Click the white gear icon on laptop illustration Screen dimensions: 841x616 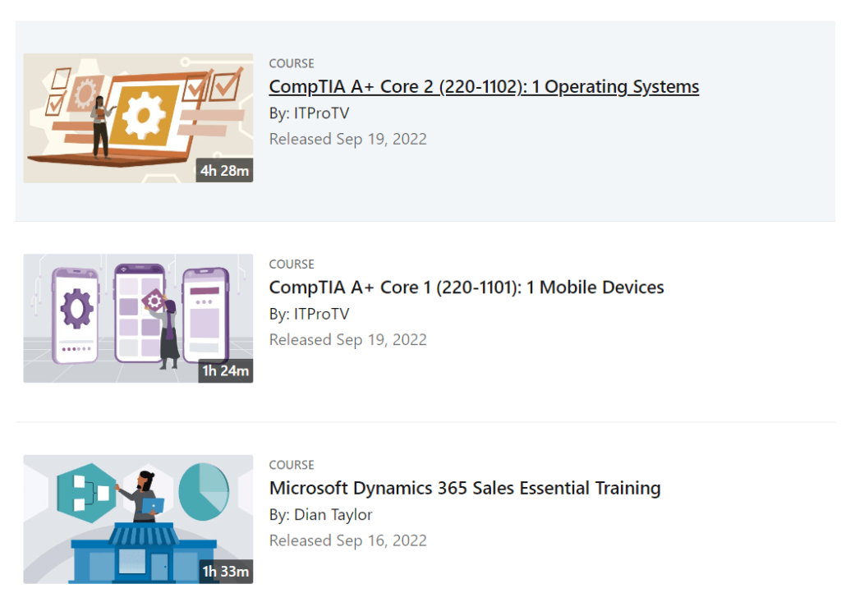click(144, 115)
